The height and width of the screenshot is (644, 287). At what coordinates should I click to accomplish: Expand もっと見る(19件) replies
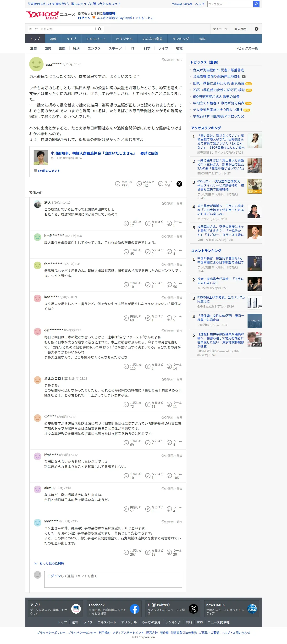click(49, 563)
